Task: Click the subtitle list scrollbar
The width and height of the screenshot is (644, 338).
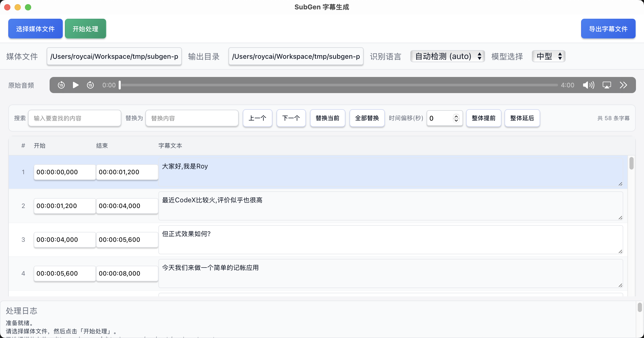Action: tap(632, 163)
